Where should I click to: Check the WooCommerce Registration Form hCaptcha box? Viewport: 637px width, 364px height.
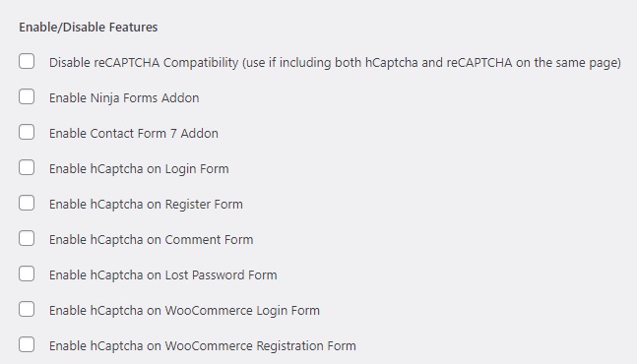coord(27,344)
